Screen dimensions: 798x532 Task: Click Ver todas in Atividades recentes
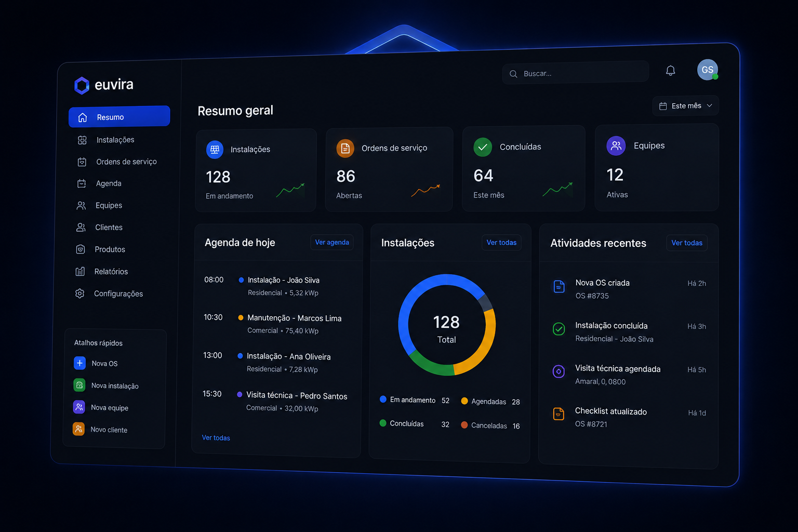(687, 243)
